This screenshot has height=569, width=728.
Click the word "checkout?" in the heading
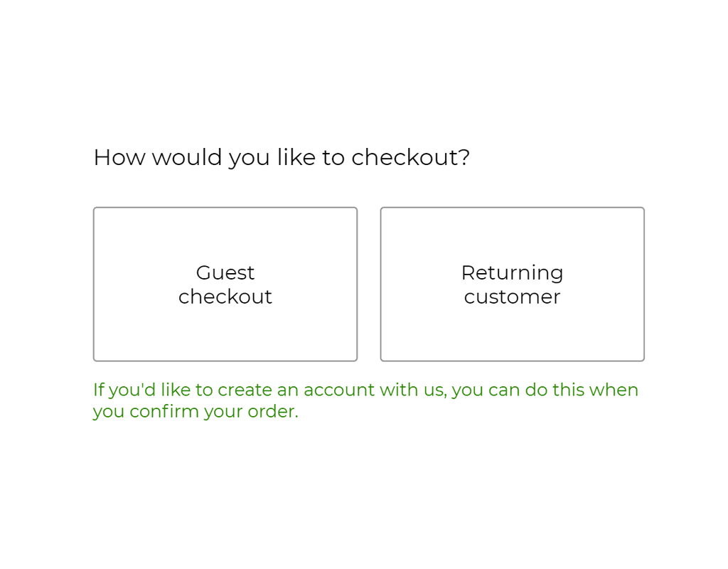click(x=410, y=157)
